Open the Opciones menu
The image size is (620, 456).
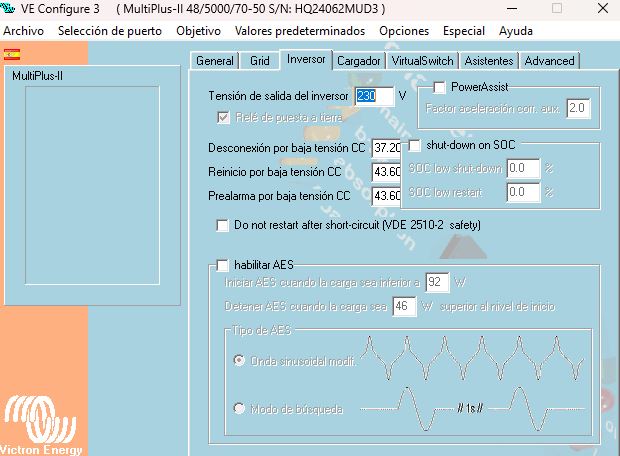(404, 31)
